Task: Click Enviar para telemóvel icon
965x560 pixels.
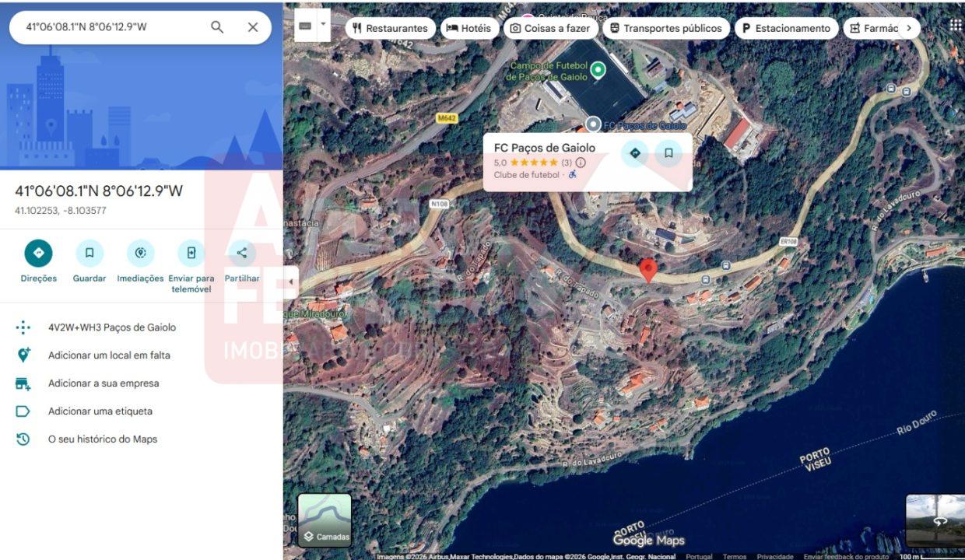Action: click(191, 253)
